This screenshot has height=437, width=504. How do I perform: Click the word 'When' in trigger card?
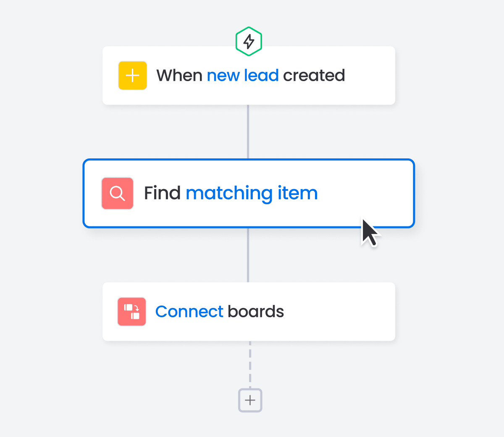pos(180,76)
